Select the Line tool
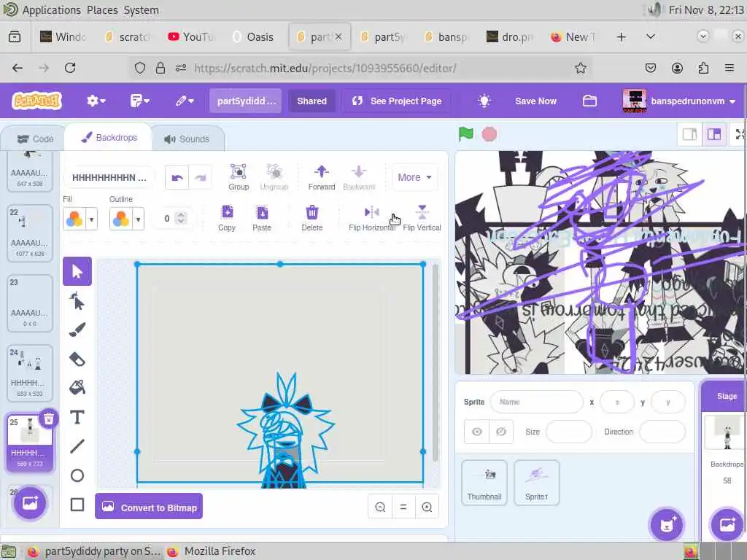Screen dimensions: 747x560 click(77, 446)
